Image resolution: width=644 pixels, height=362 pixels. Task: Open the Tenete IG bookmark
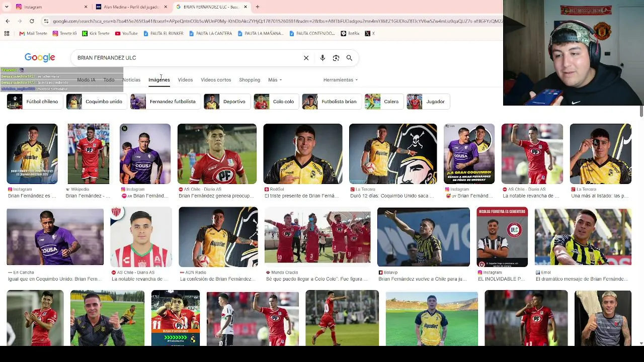click(x=65, y=34)
